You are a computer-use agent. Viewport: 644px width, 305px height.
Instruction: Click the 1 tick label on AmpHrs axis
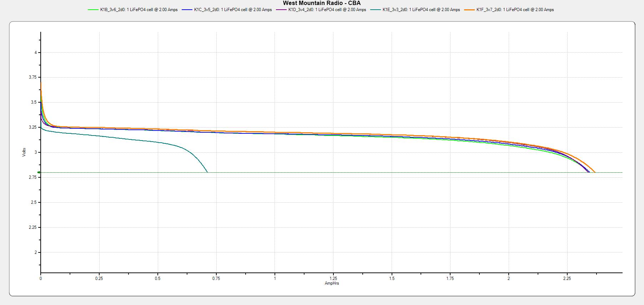(x=275, y=278)
